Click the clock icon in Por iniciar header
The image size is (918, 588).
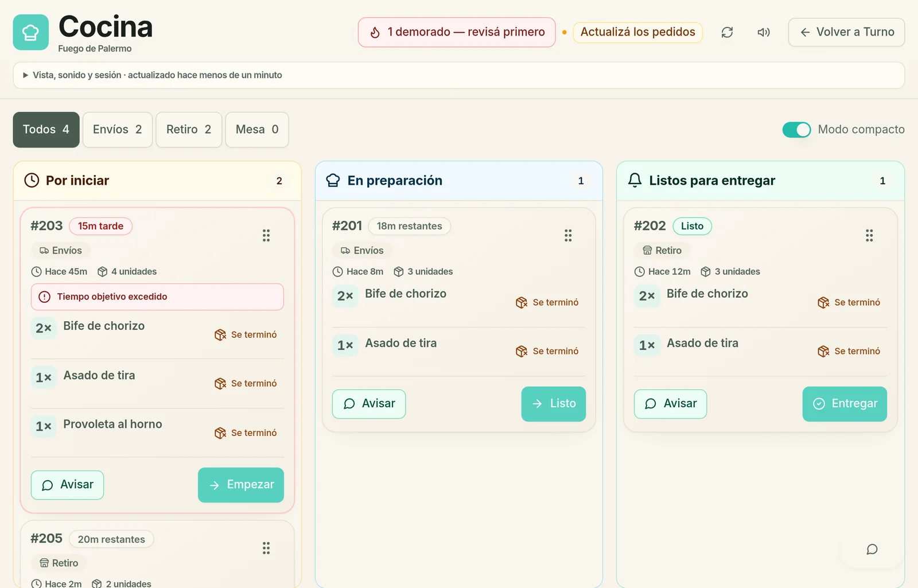[x=32, y=180]
